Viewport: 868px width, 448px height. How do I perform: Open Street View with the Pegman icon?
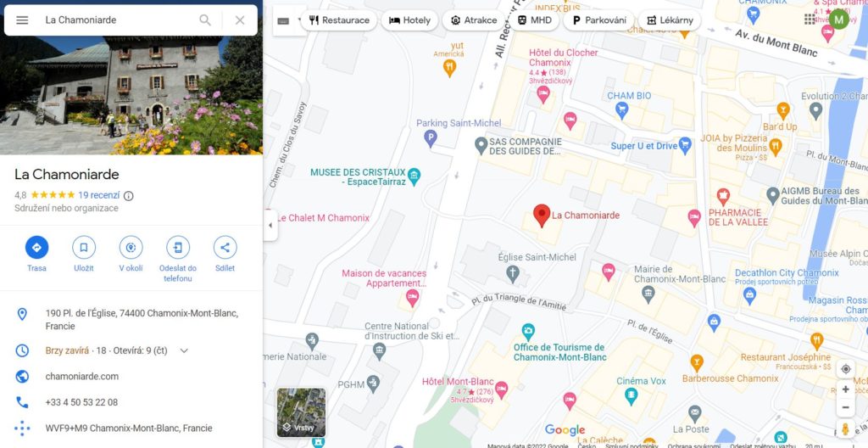[x=845, y=429]
